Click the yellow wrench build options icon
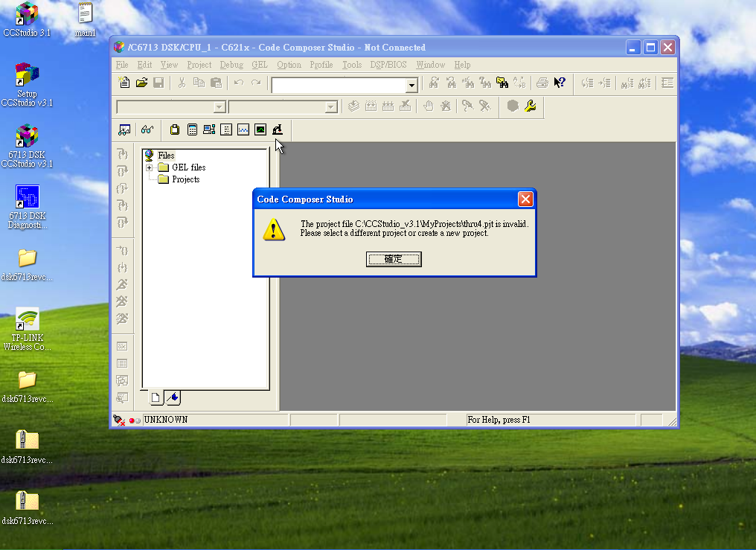The width and height of the screenshot is (756, 550). pos(531,106)
